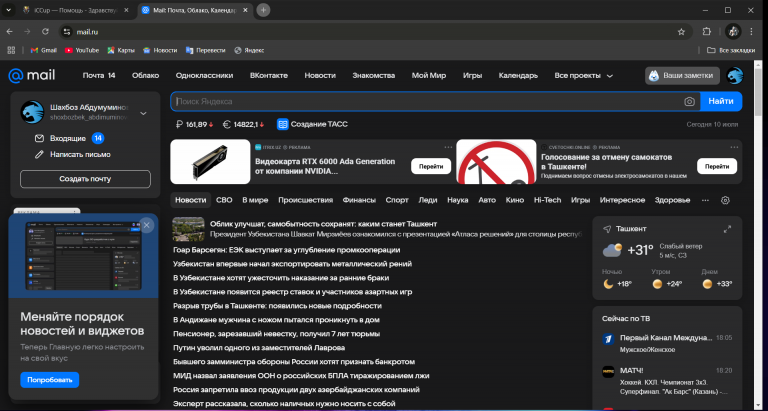The width and height of the screenshot is (768, 411).
Task: Close the widgets promo popup
Action: [146, 225]
